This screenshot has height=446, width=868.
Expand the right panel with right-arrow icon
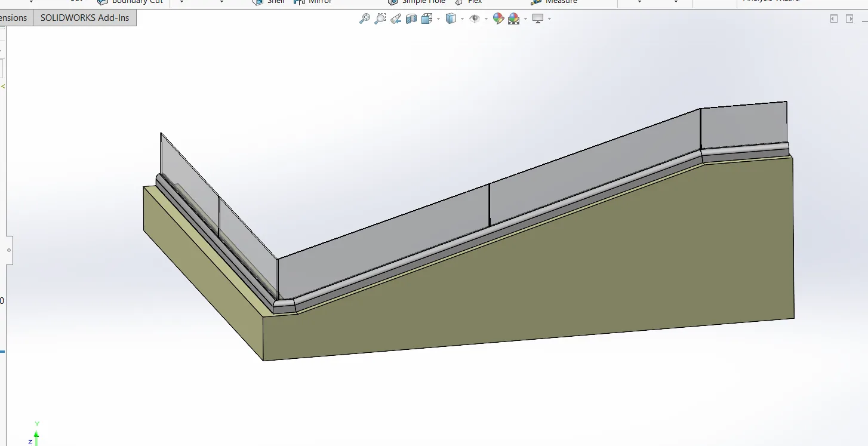point(850,19)
